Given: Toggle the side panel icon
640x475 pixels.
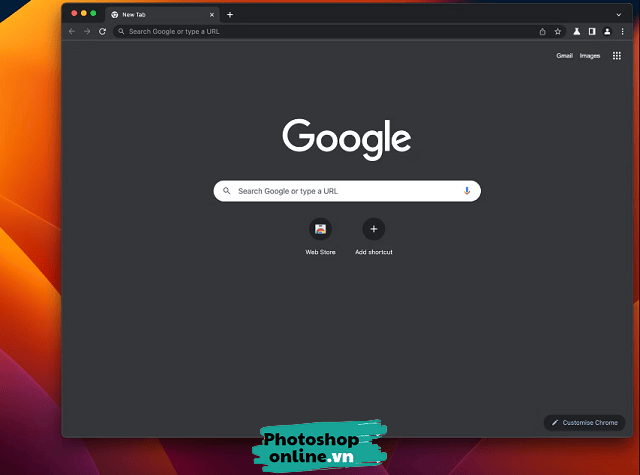Looking at the screenshot, I should click(592, 31).
